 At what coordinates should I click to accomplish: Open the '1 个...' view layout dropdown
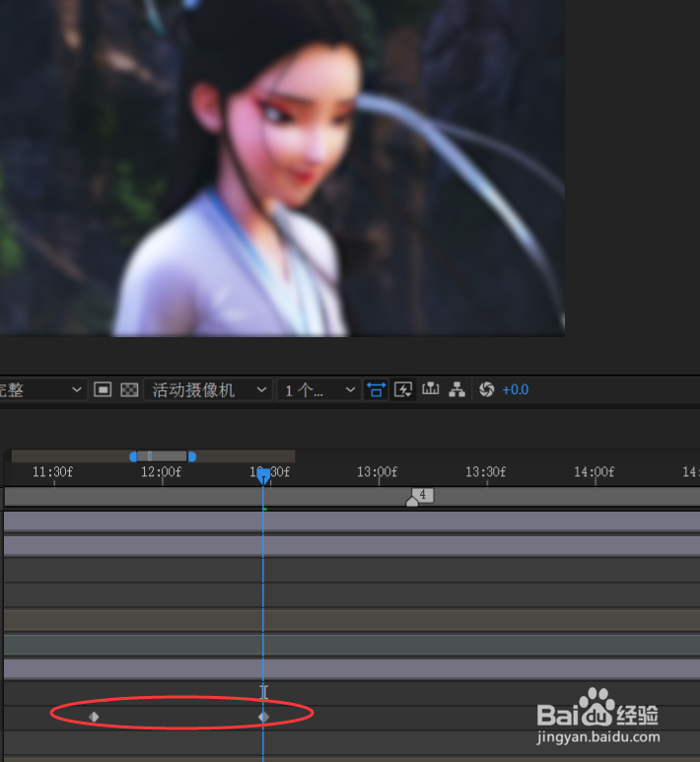tap(318, 389)
